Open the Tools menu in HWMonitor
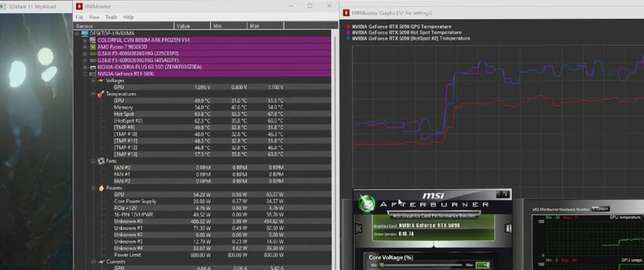644x270 pixels. (x=111, y=17)
